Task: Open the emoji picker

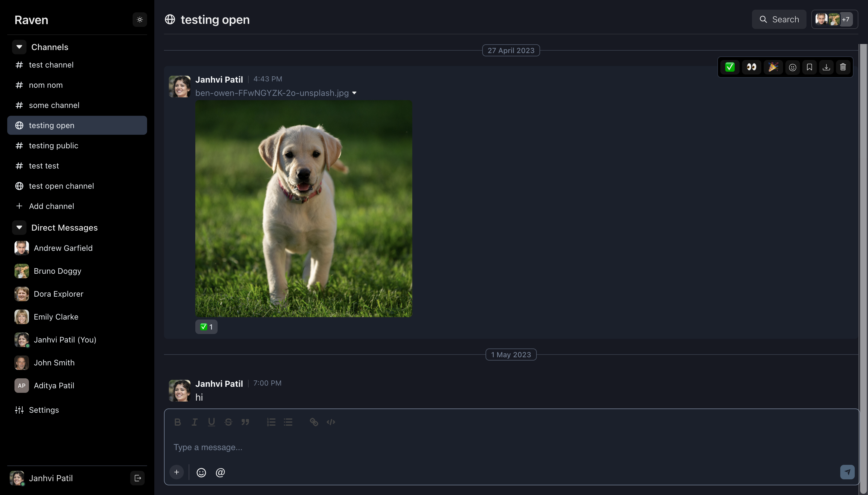Action: click(x=201, y=472)
